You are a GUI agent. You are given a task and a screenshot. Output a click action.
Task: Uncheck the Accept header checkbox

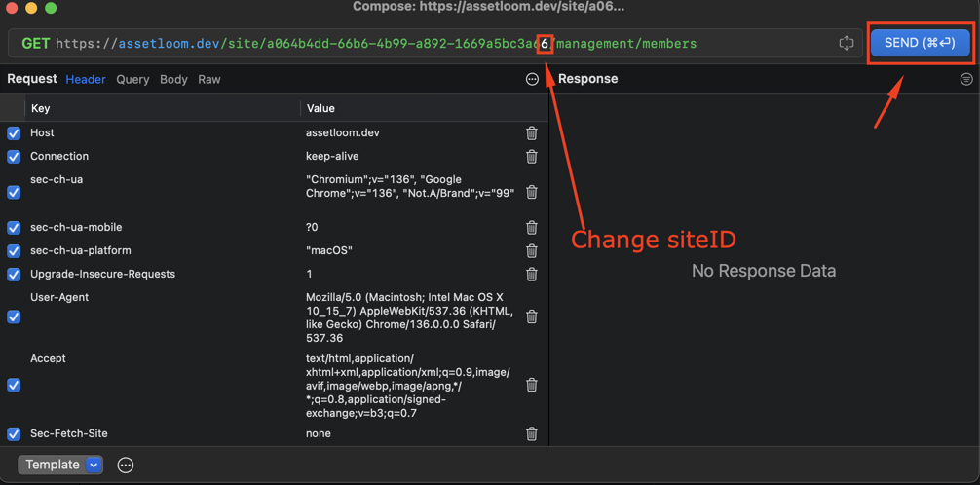point(13,385)
